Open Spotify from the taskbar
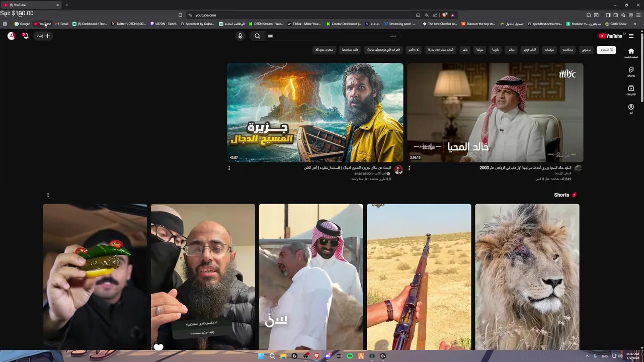The image size is (644, 362). point(350,356)
